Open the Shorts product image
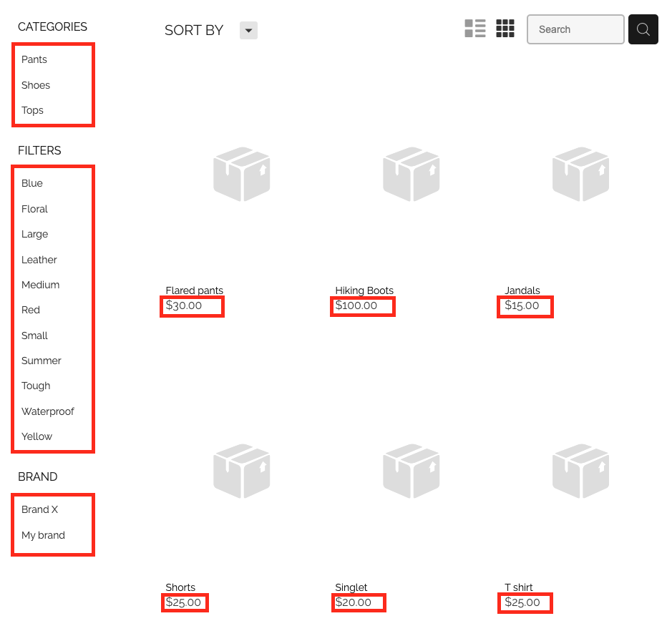 [242, 471]
